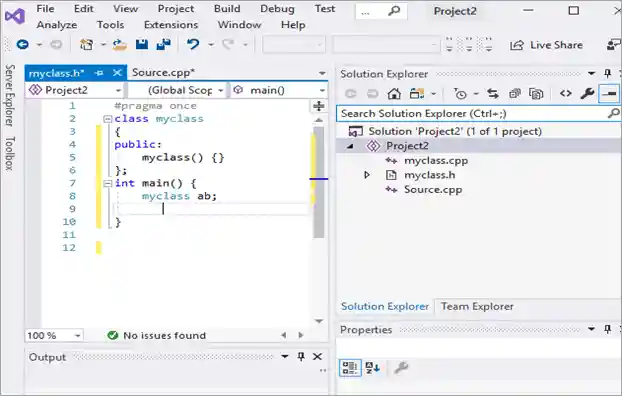Collapse the class myclass code block

pos(108,119)
